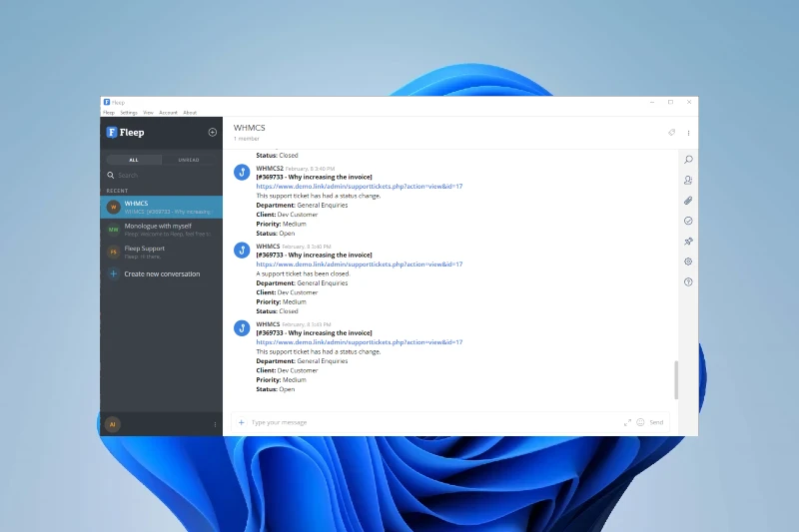The image size is (799, 532).
Task: Click the magnifier icon in sidebar search
Action: (111, 175)
